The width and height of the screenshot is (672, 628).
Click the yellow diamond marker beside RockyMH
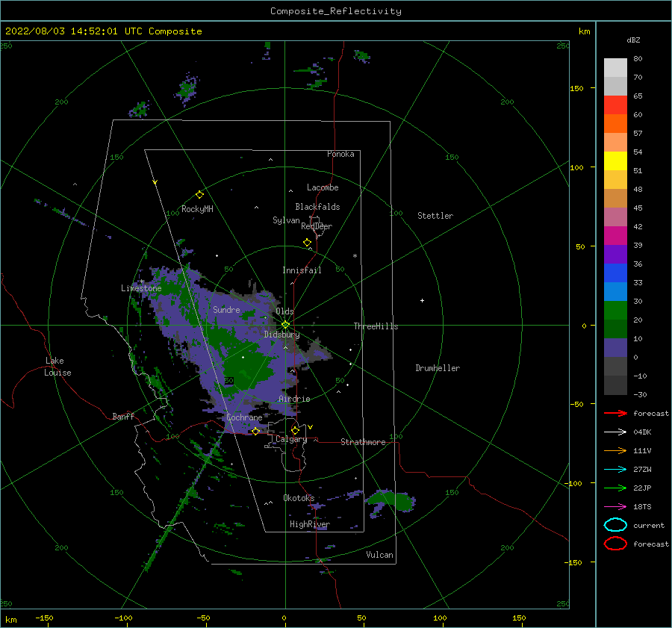199,195
